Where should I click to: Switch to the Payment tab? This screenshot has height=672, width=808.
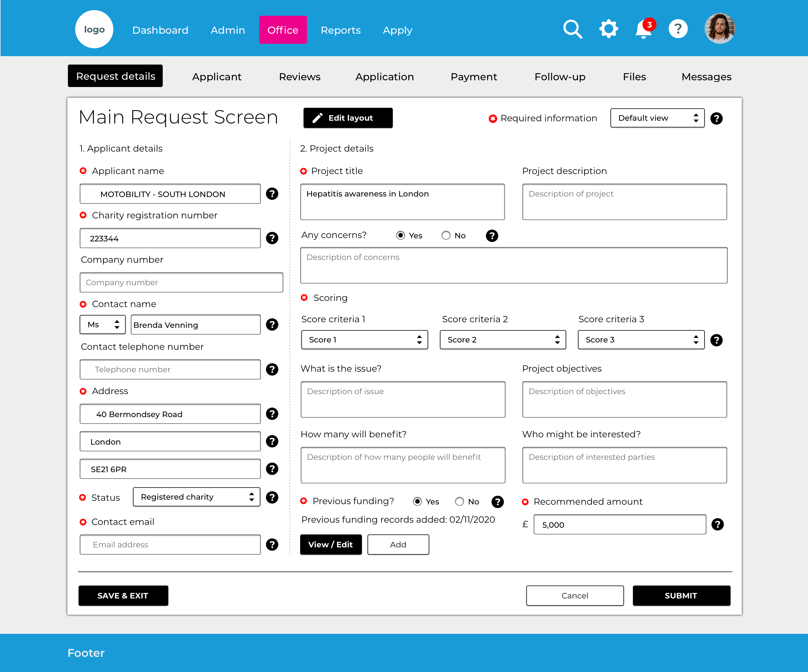point(473,77)
